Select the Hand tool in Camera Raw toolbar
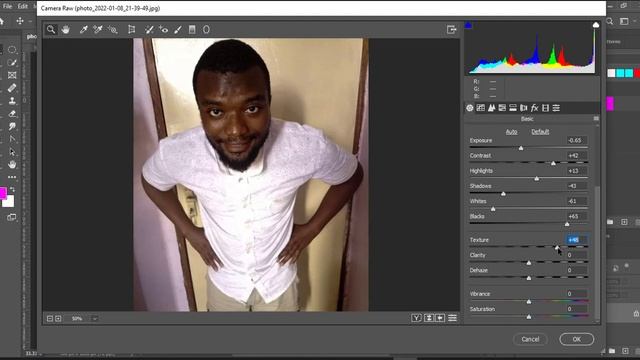 pos(65,29)
